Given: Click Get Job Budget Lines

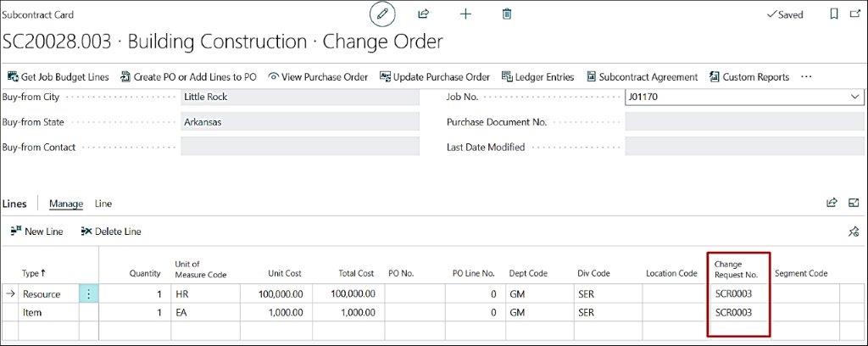Looking at the screenshot, I should point(58,77).
